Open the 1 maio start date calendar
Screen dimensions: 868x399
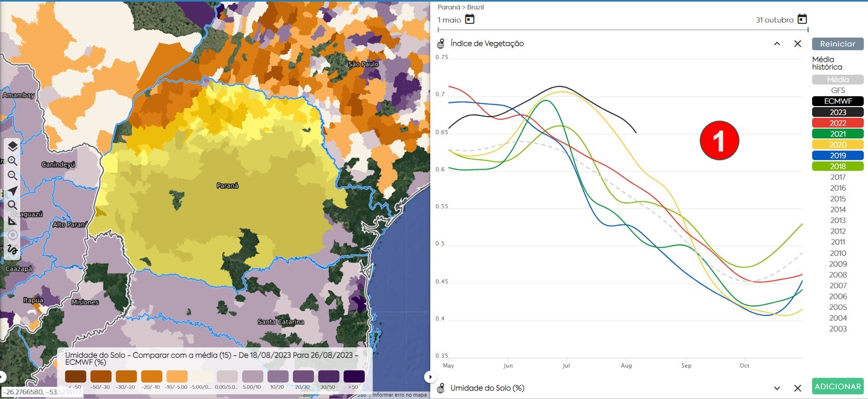pos(470,19)
